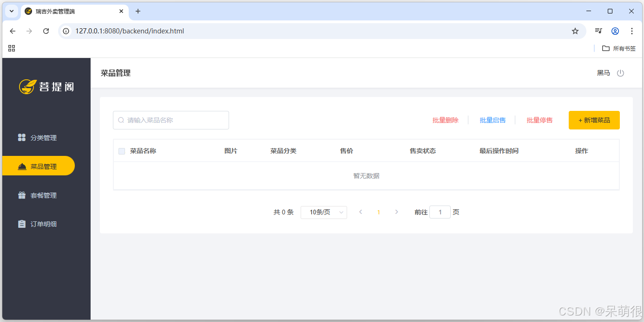Click the 共 0 条 total count
Viewport: 644px width, 322px height.
pos(283,212)
